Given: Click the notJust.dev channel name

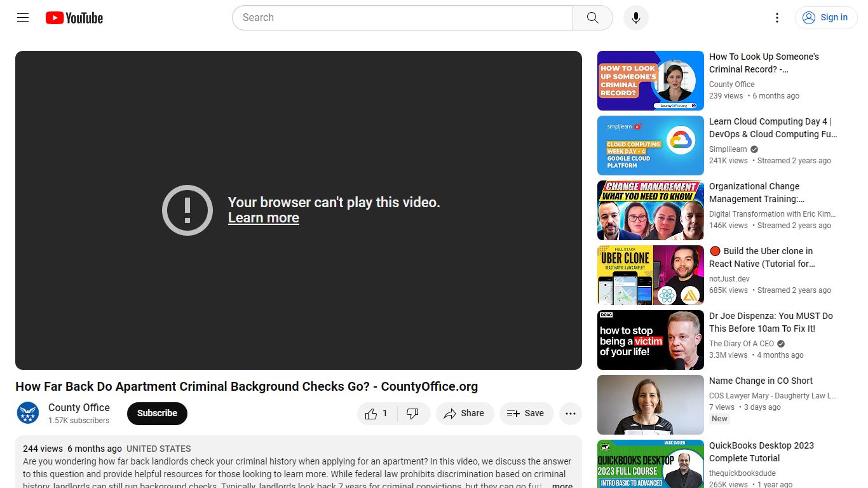Looking at the screenshot, I should [x=729, y=279].
